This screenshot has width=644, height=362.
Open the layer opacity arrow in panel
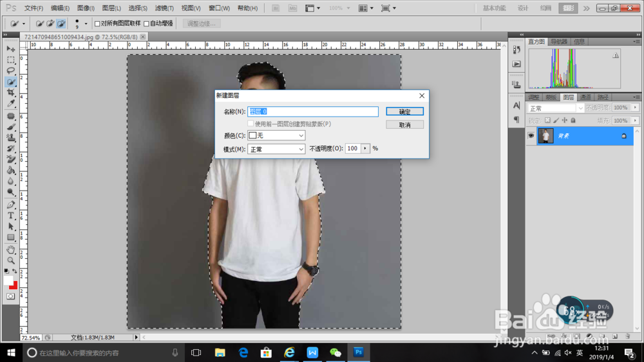click(635, 108)
